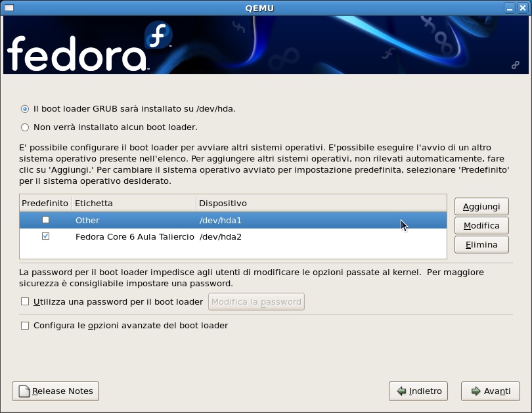Proceed with the Avanti button
The image size is (532, 413).
(490, 391)
